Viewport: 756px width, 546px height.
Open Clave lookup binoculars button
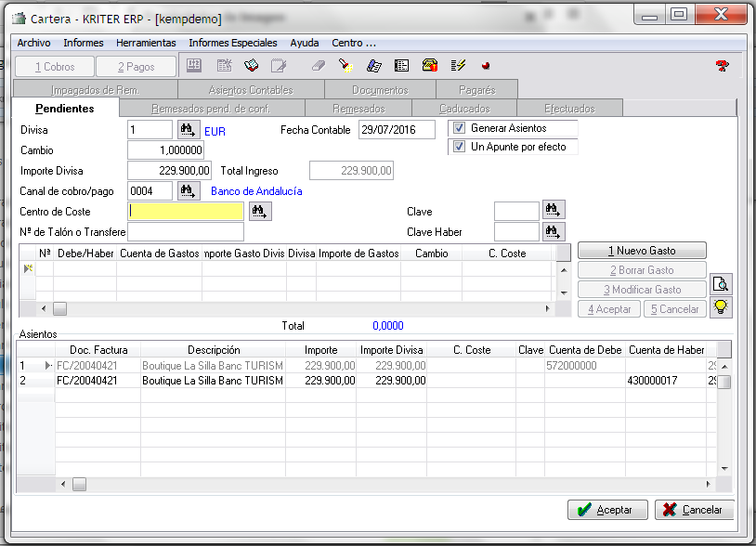(x=554, y=210)
